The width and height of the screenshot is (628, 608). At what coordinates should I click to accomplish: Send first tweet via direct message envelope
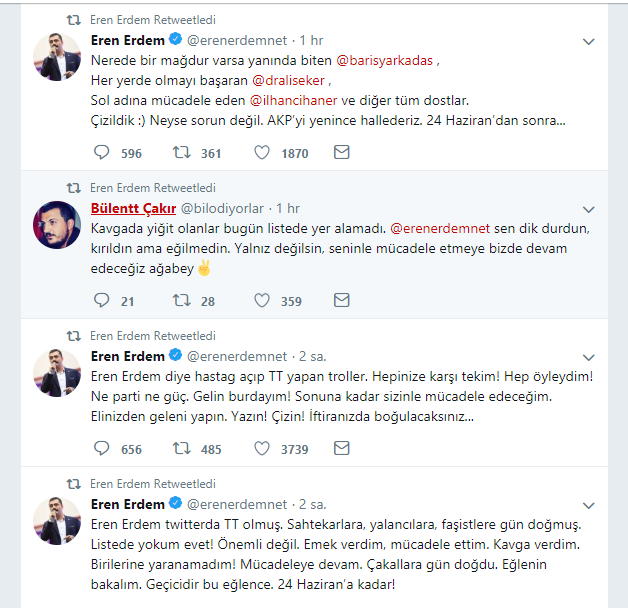point(341,153)
